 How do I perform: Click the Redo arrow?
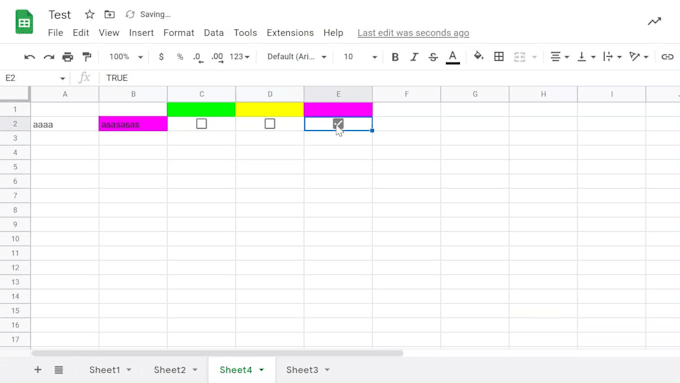[49, 57]
